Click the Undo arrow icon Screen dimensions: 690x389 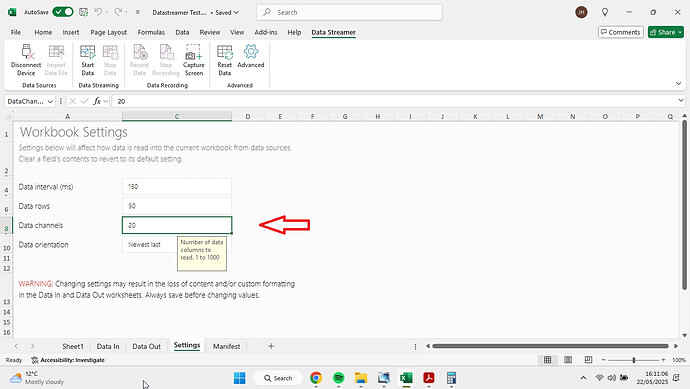pos(99,12)
